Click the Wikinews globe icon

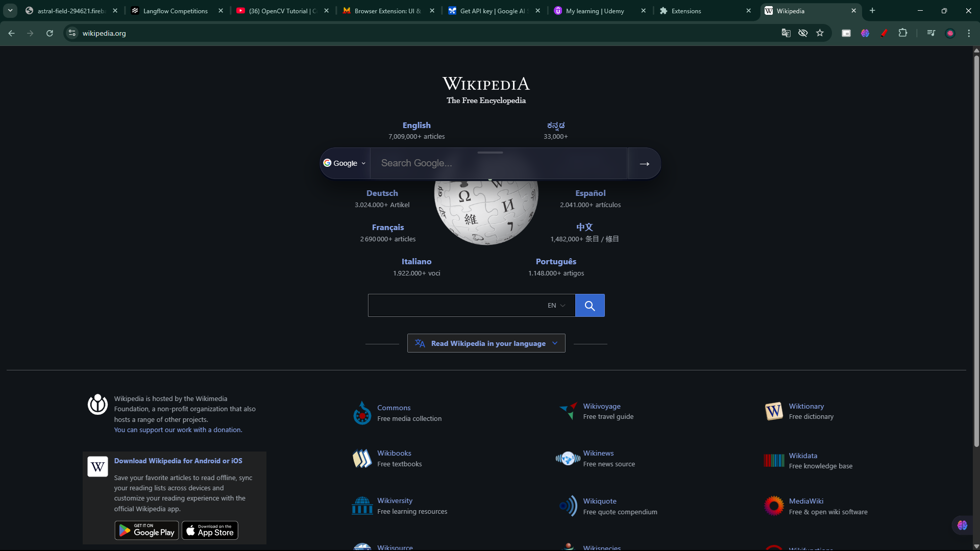click(x=568, y=459)
